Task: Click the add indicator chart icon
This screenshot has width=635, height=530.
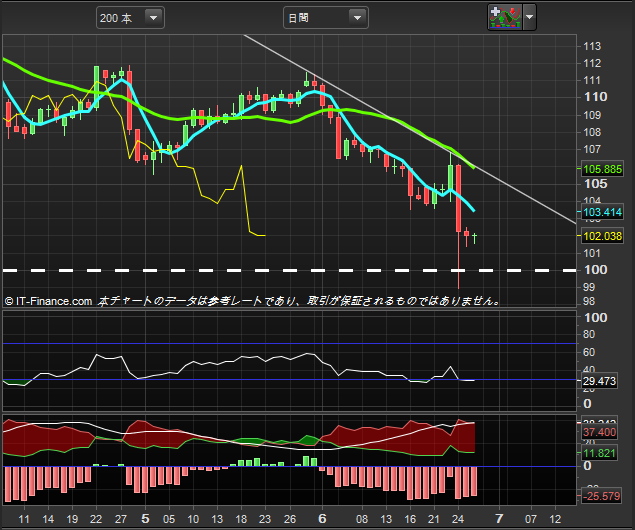Action: point(505,17)
